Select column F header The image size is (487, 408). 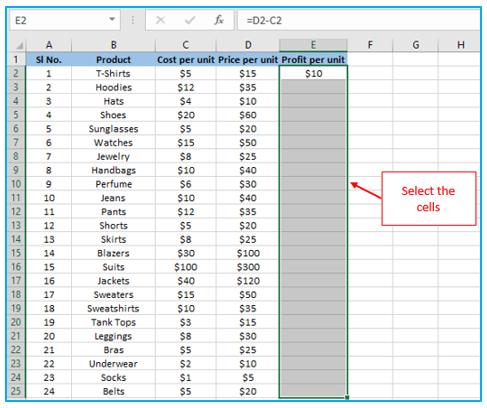point(370,45)
